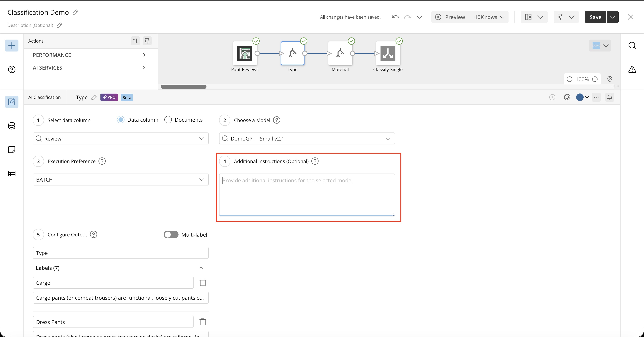Open the Save options dropdown arrow
The height and width of the screenshot is (337, 644).
coord(613,17)
